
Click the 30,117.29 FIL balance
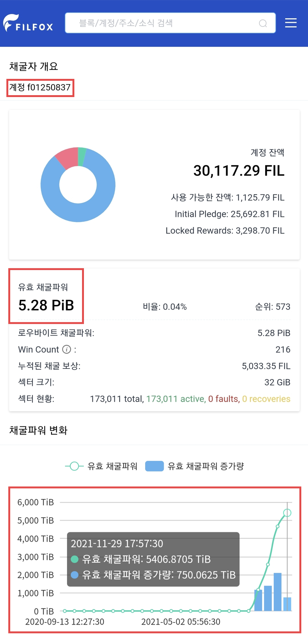[239, 170]
